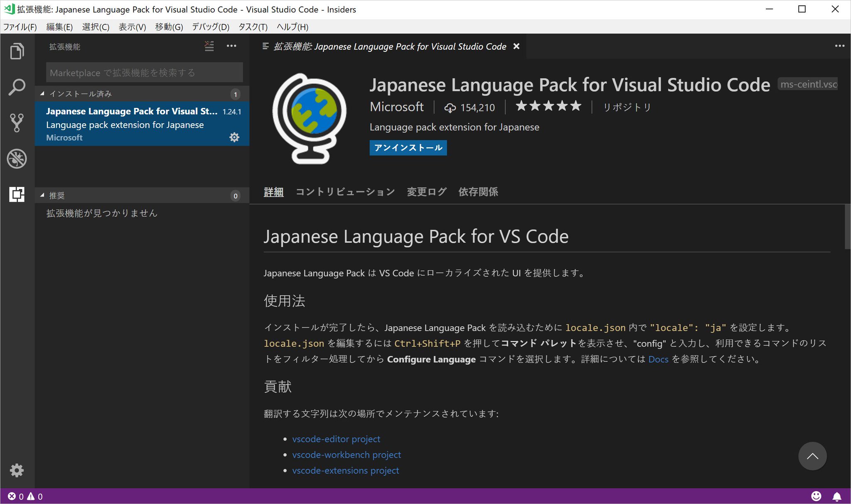Click the ms-ceintl extension identifier badge
This screenshot has width=851, height=504.
[x=808, y=84]
